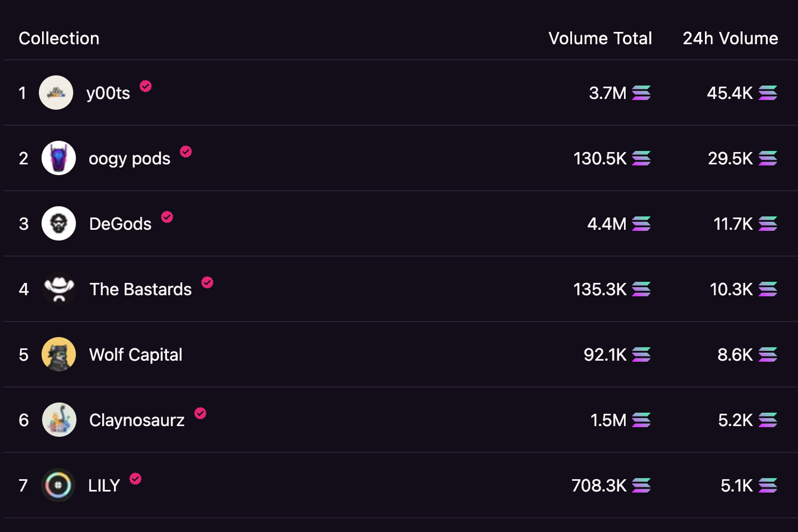The image size is (798, 532).
Task: Click The Bastards cowboy hat icon
Action: coord(59,289)
